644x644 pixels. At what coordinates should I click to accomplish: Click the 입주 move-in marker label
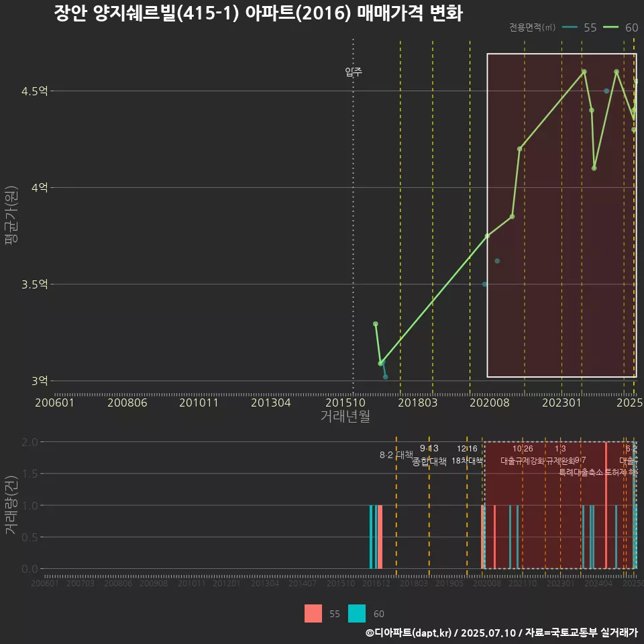354,72
